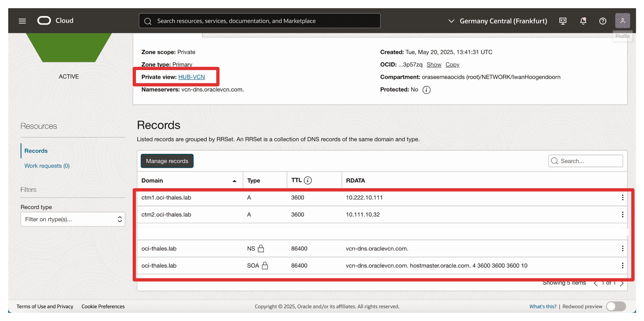Screen dimensions: 644x321
Task: Click the RDATA column header
Action: [x=355, y=181]
